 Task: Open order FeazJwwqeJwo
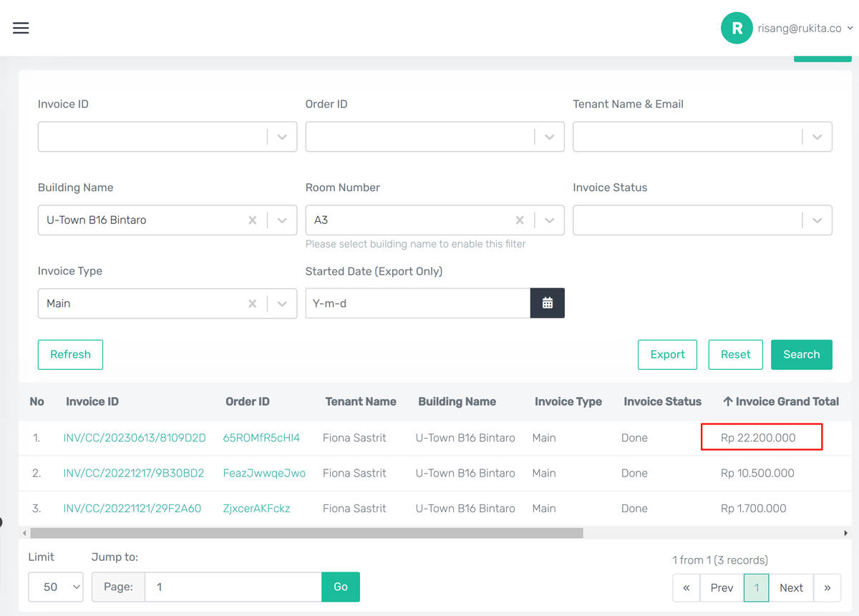pyautogui.click(x=264, y=473)
